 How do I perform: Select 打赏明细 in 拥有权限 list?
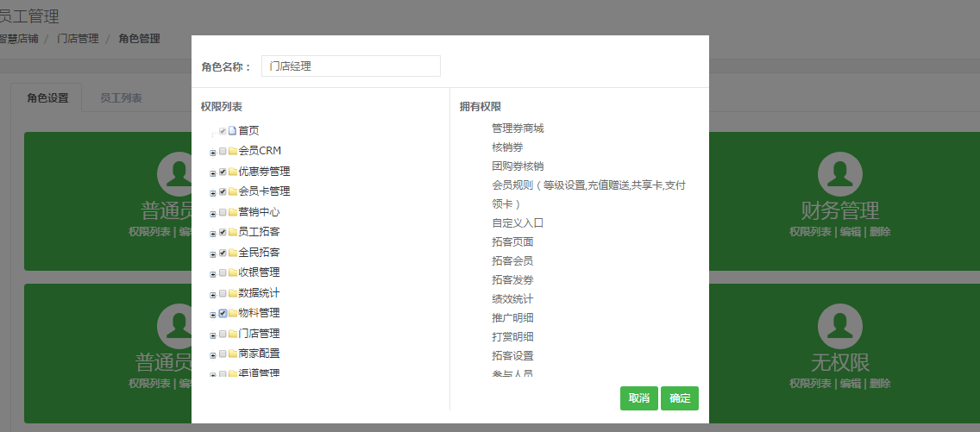[512, 336]
